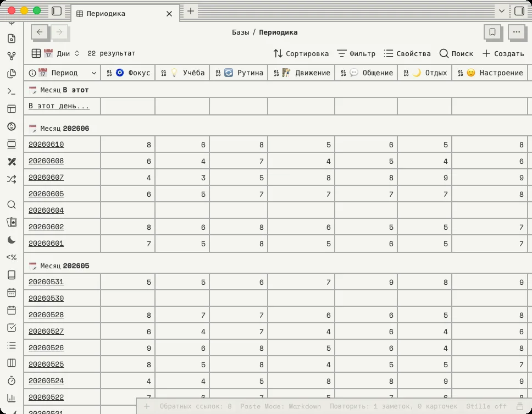This screenshot has width=532, height=414.
Task: Click the magnifier icon in left ribbon
Action: pyautogui.click(x=12, y=205)
